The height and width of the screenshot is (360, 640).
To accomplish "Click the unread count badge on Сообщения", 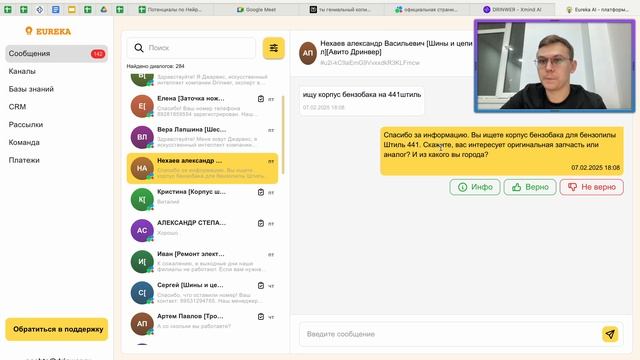I will pyautogui.click(x=98, y=54).
